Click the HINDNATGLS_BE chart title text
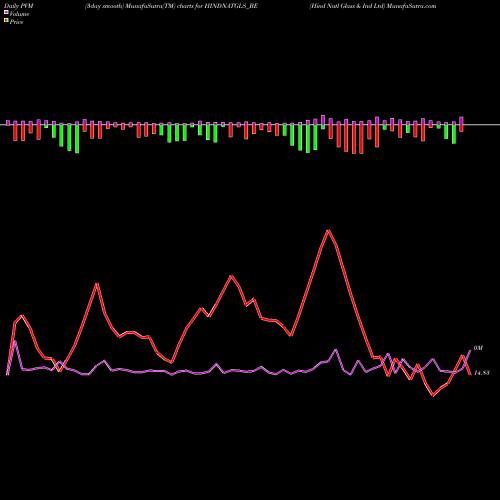 [171, 6]
